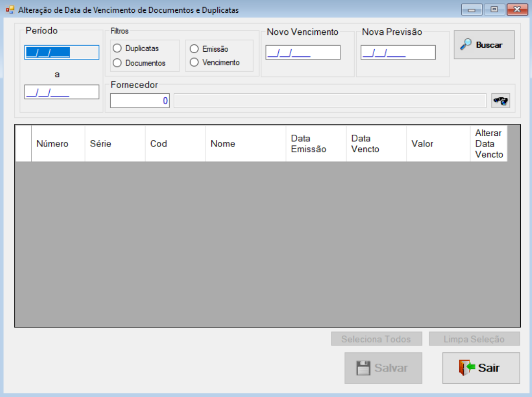Select the Duplicatas radio option

click(x=136, y=49)
